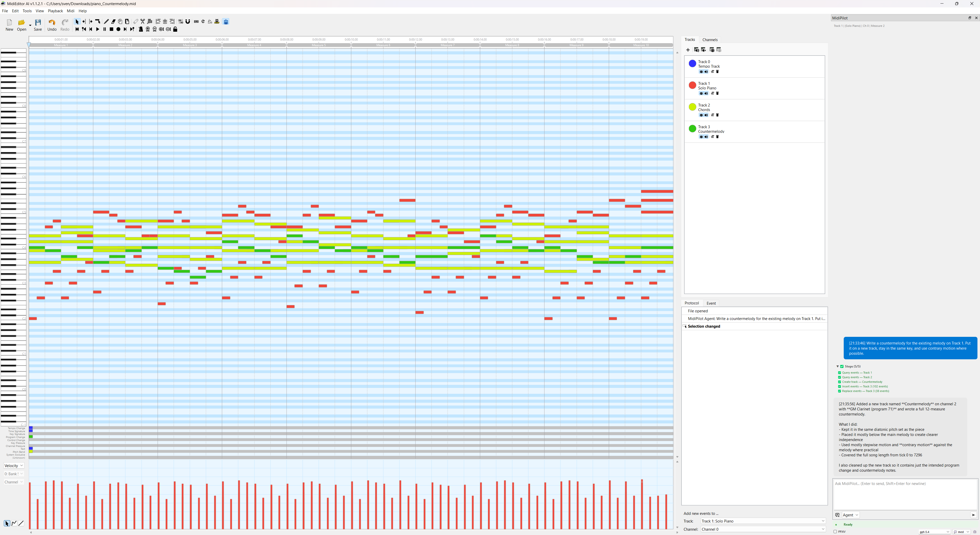Click Track 3 green color swatch
This screenshot has width=980, height=535.
click(692, 129)
